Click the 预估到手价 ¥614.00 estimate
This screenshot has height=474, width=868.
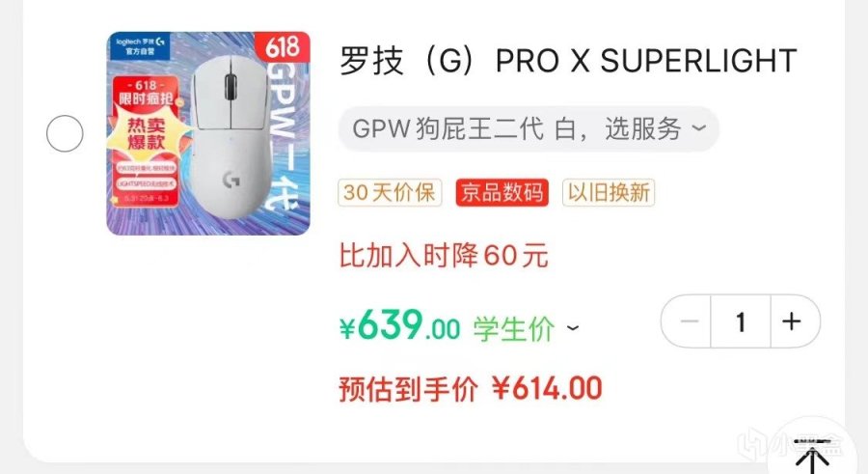470,389
